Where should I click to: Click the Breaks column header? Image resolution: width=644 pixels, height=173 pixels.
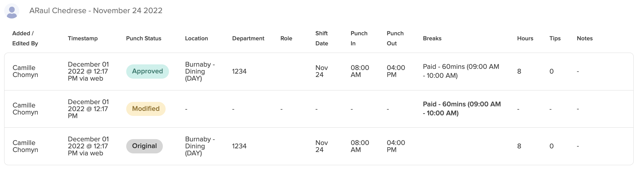coord(432,38)
